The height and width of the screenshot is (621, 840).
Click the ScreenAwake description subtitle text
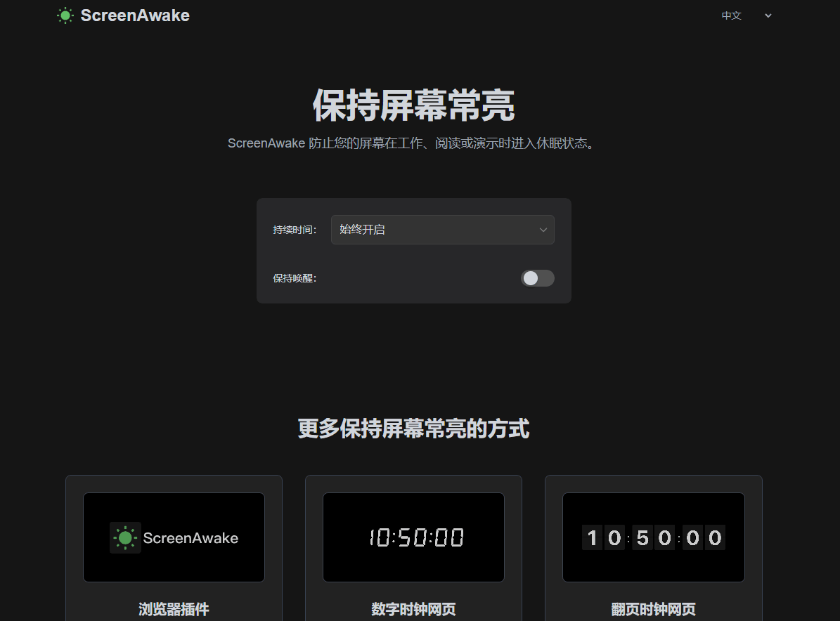tap(413, 143)
